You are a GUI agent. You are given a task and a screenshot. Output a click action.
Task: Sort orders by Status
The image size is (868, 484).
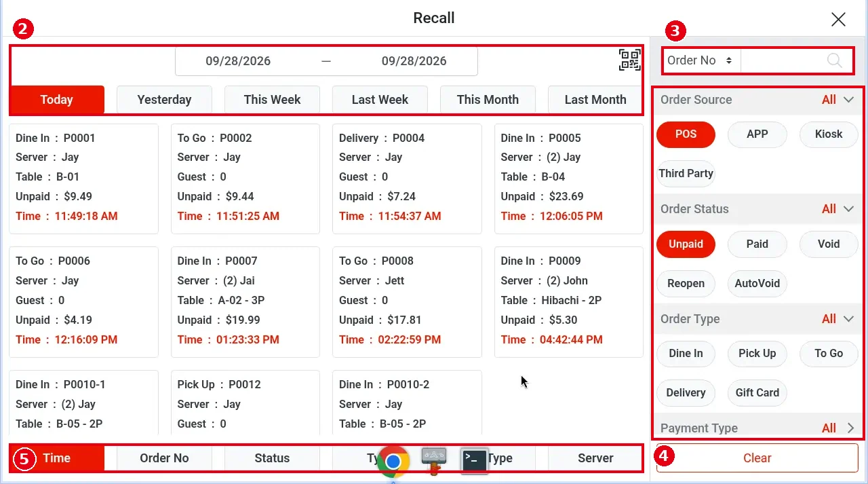272,458
